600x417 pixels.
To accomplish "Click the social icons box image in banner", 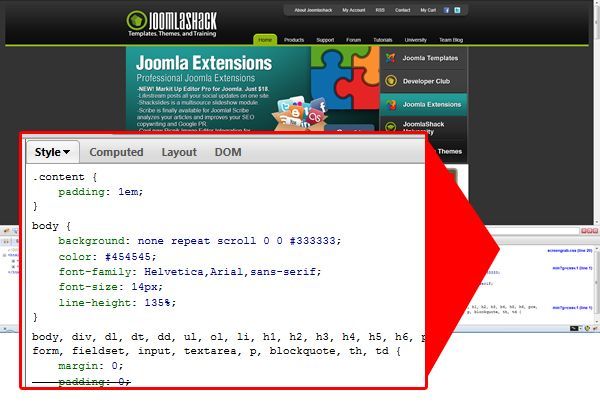I will (300, 114).
